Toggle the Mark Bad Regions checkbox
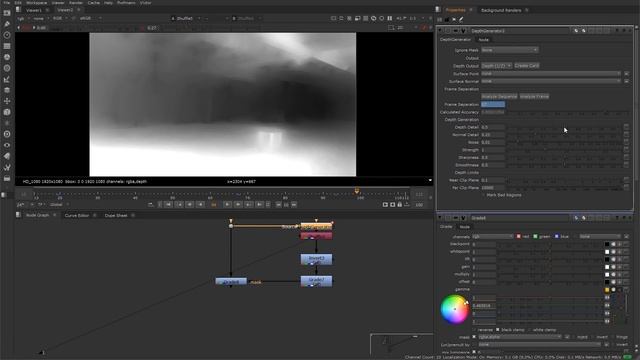This screenshot has width=640, height=360. pyautogui.click(x=483, y=195)
